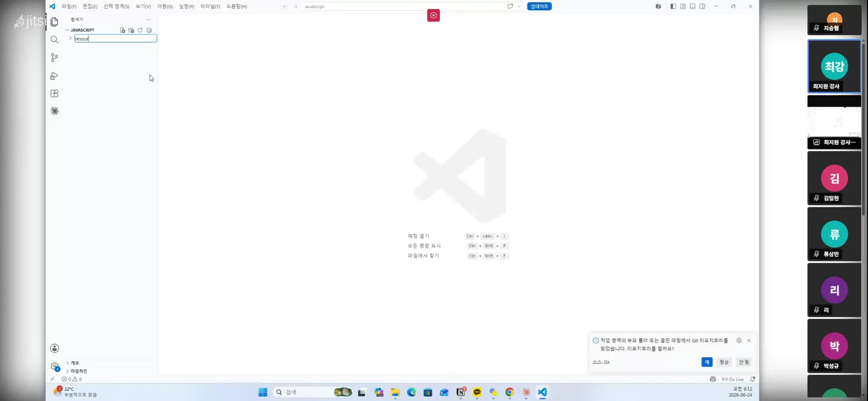Open notification settings gear in Git prompt
The width and height of the screenshot is (868, 401).
739,340
